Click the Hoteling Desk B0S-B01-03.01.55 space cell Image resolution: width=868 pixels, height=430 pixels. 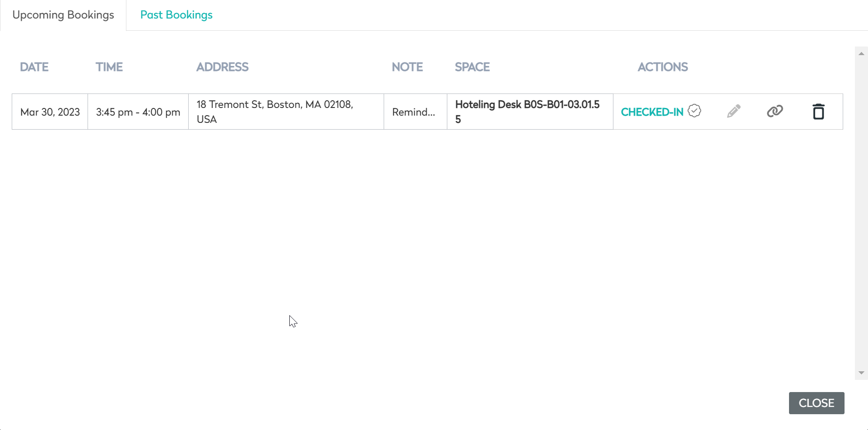point(530,112)
